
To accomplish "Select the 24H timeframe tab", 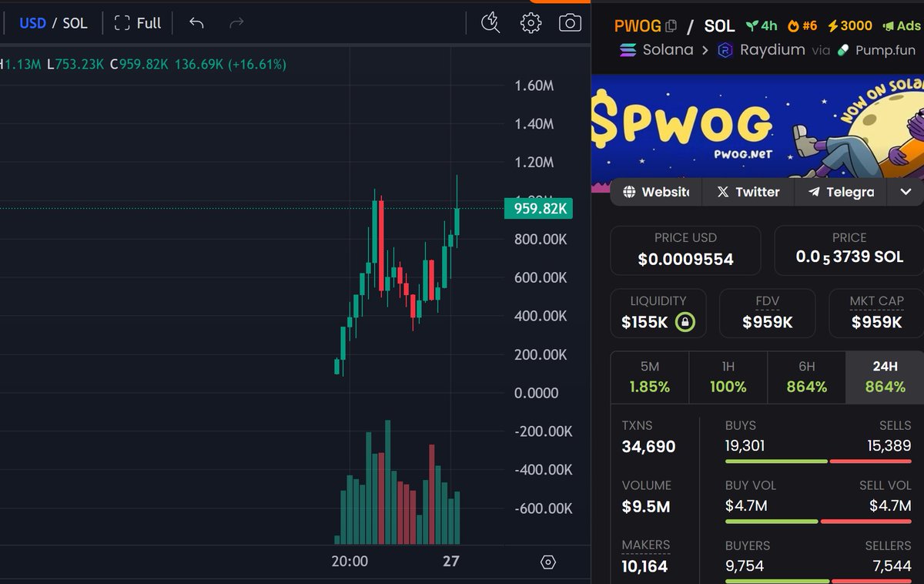I will pos(885,378).
